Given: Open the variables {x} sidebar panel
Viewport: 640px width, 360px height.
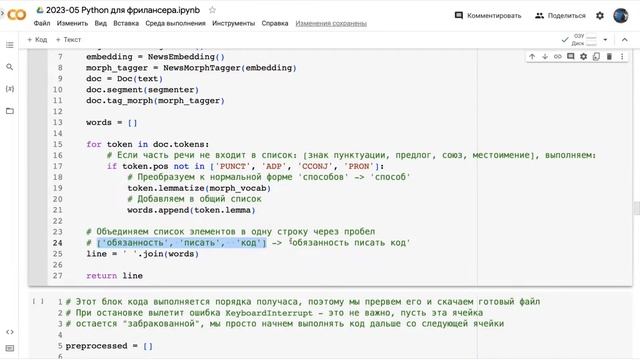Looking at the screenshot, I should [10, 89].
